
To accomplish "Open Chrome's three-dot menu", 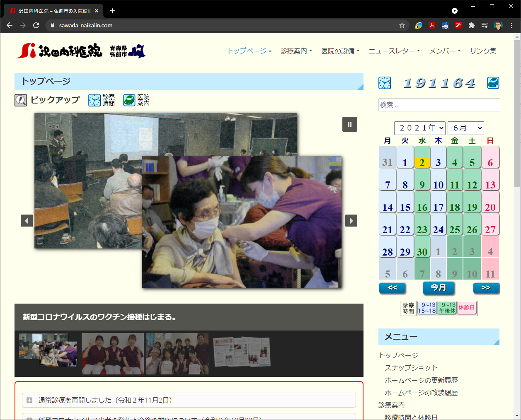I will point(511,25).
